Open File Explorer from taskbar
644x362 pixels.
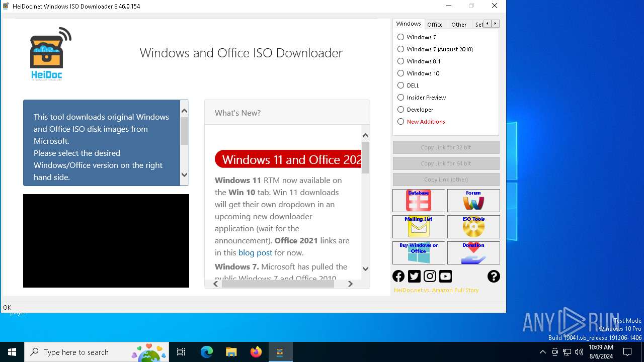click(231, 352)
